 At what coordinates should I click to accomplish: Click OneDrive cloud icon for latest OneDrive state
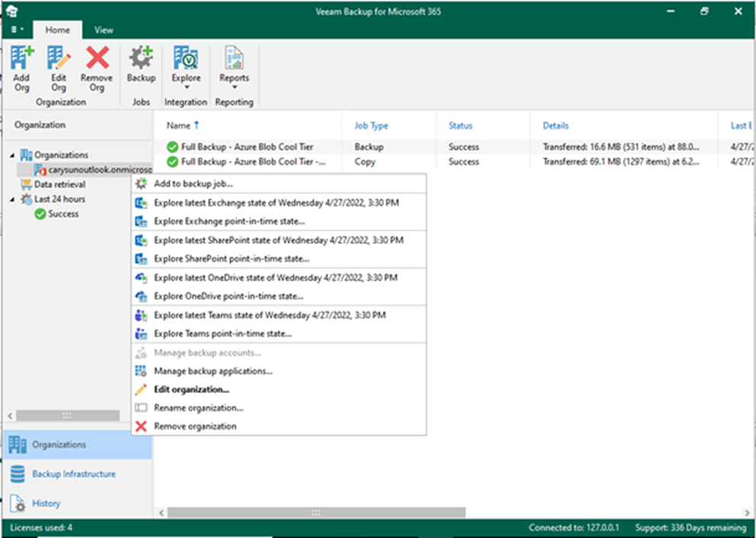click(x=141, y=278)
